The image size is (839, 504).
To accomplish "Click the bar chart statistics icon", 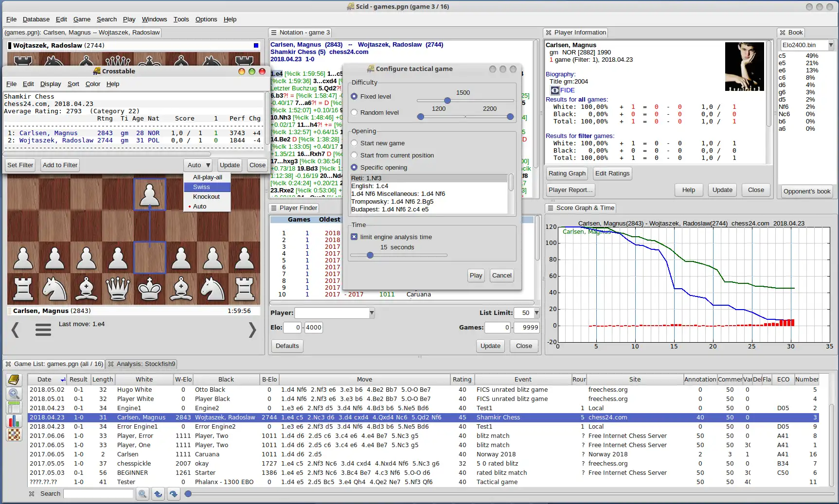I will (x=14, y=421).
